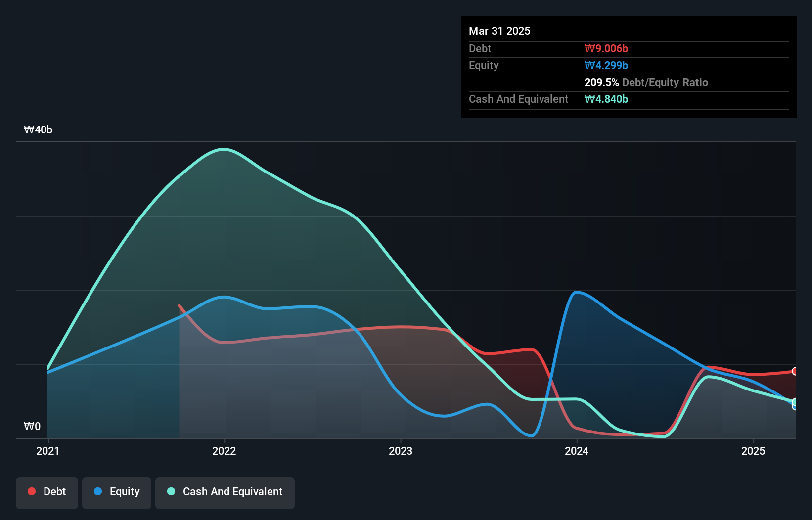
Task: Click the 2023 x-axis label
Action: click(x=401, y=451)
